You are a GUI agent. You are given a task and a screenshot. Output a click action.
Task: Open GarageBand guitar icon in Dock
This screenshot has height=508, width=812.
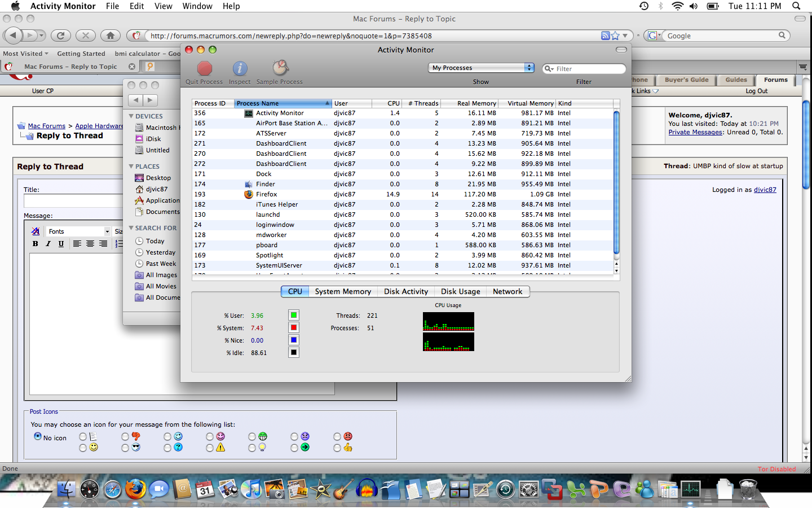(x=343, y=489)
